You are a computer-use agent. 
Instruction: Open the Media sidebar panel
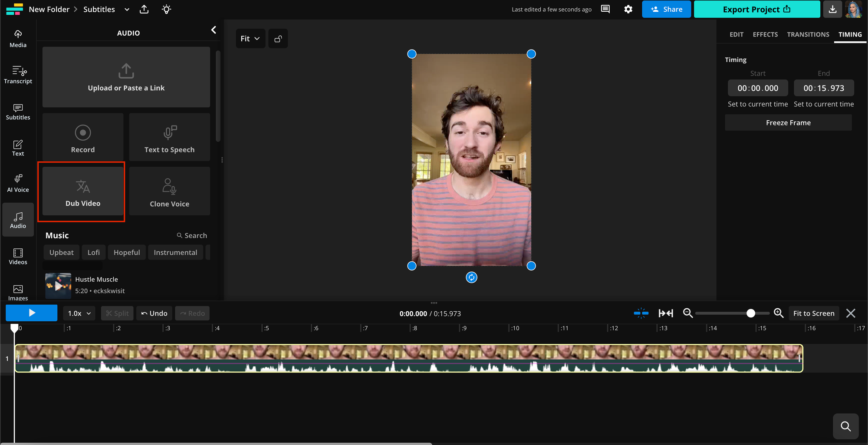(x=18, y=39)
